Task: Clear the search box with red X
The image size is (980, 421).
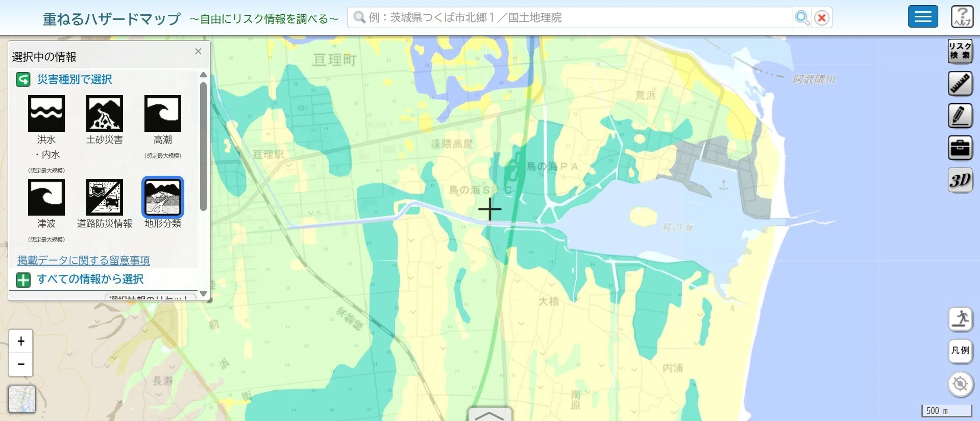Action: tap(822, 18)
